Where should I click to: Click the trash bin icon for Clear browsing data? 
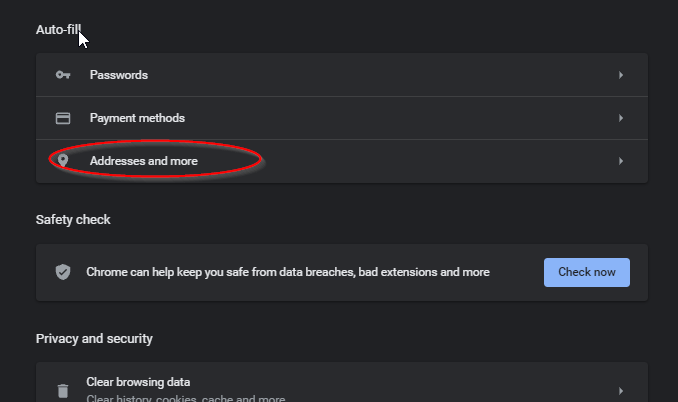coord(63,391)
